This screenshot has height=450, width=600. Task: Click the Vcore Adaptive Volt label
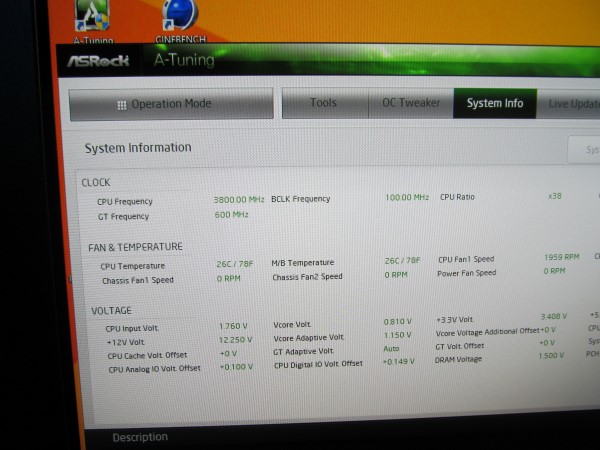coord(309,338)
